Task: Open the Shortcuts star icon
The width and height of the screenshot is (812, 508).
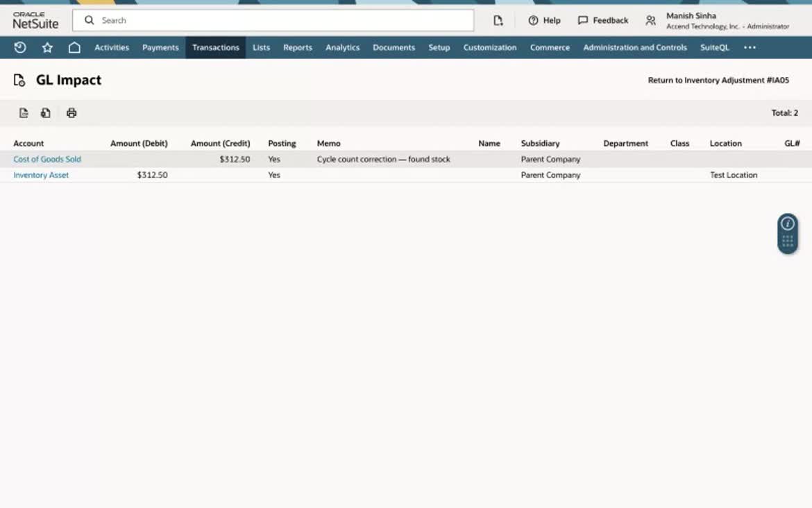Action: coord(47,48)
